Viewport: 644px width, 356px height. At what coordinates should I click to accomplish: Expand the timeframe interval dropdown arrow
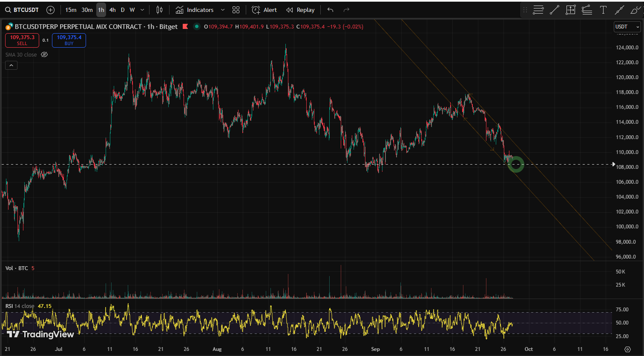click(x=142, y=10)
